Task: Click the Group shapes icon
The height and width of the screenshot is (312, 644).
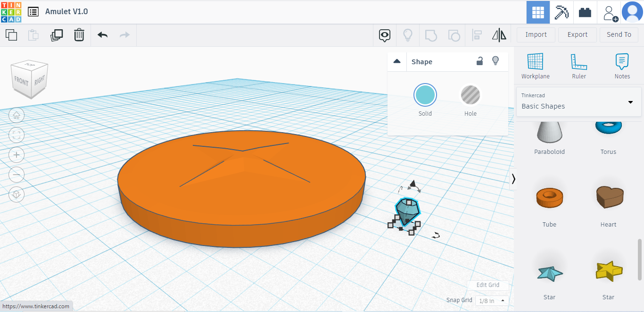Action: click(x=430, y=35)
